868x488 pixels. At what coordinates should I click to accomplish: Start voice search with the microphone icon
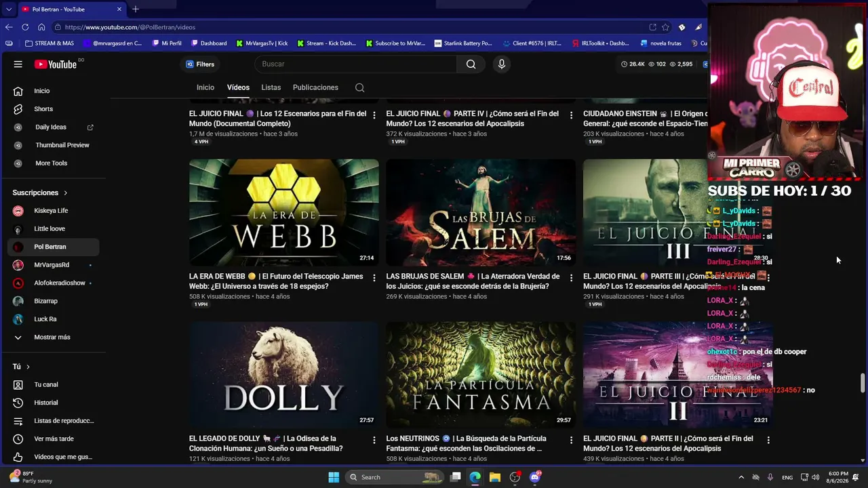(x=502, y=64)
